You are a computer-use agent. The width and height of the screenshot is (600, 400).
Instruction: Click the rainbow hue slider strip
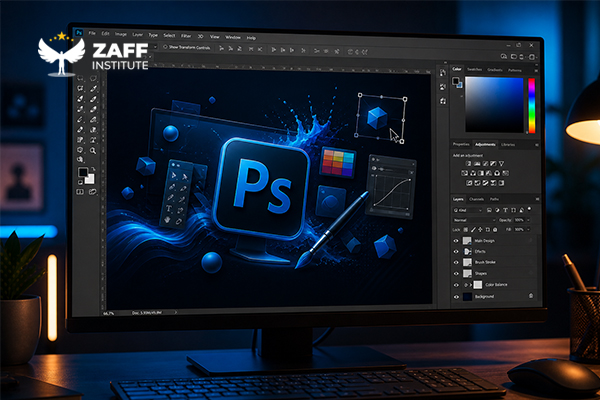[532, 106]
